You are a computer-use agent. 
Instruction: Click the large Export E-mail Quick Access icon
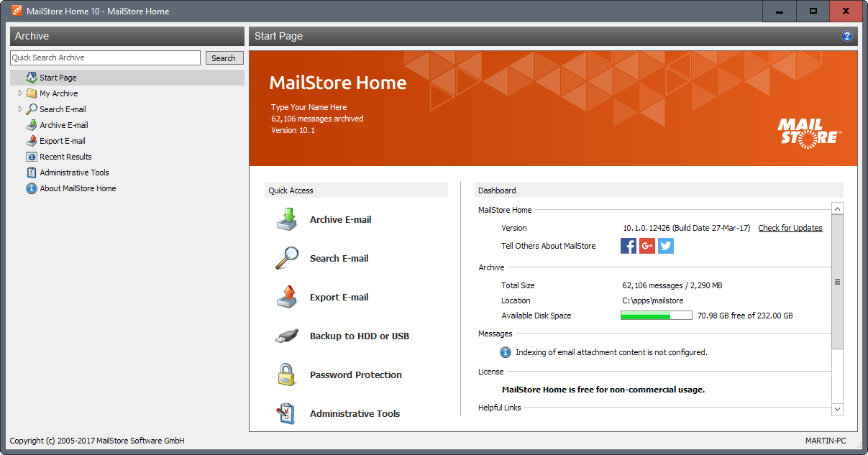(x=287, y=297)
